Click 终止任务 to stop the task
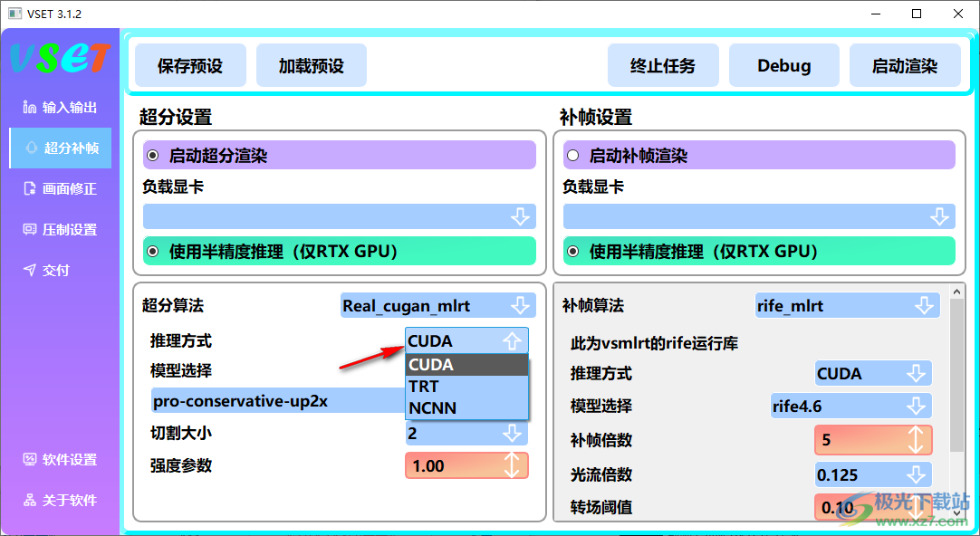The image size is (980, 536). coord(663,65)
